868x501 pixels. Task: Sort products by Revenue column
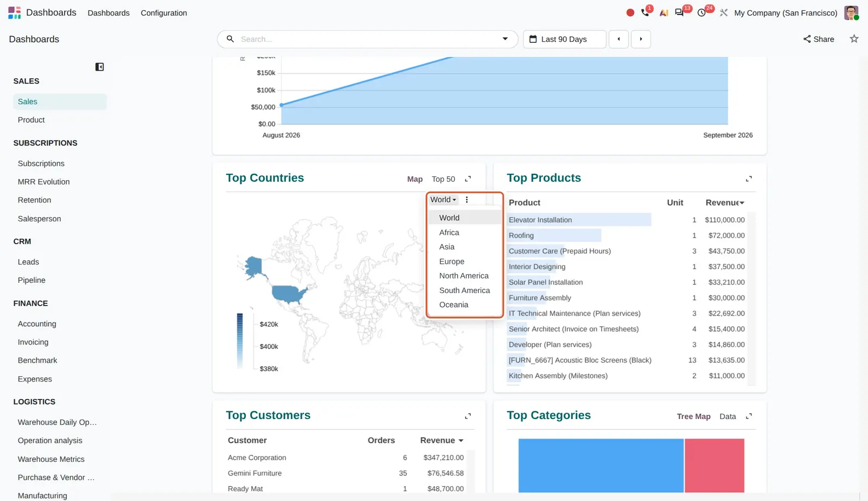(725, 202)
